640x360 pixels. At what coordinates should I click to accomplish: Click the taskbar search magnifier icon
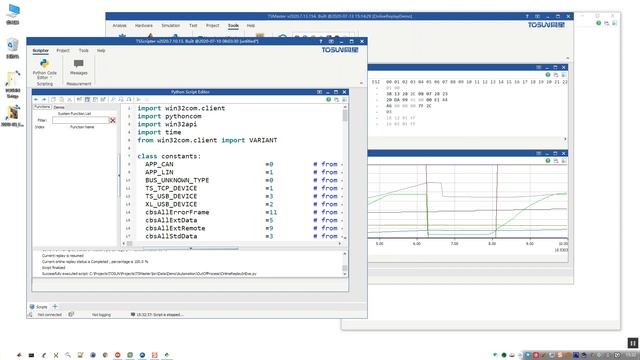pyautogui.click(x=68, y=355)
